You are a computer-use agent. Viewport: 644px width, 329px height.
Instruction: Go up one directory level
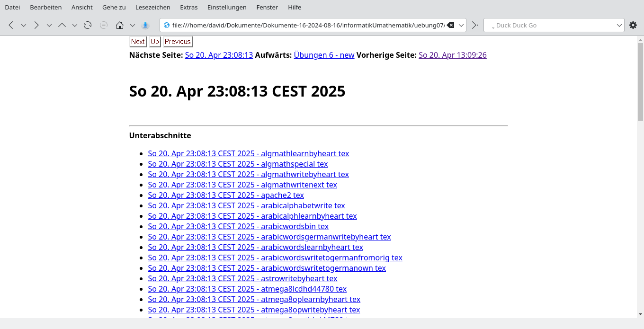[x=62, y=25]
